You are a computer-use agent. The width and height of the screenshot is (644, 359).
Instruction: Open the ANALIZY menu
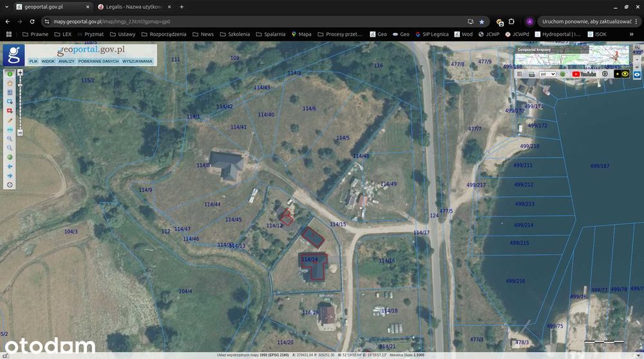(x=66, y=61)
